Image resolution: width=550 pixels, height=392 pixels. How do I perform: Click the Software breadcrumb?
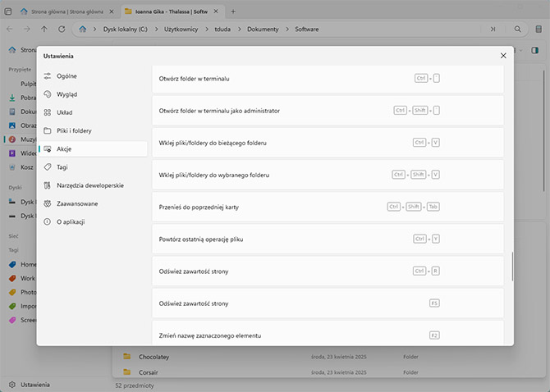tap(307, 30)
